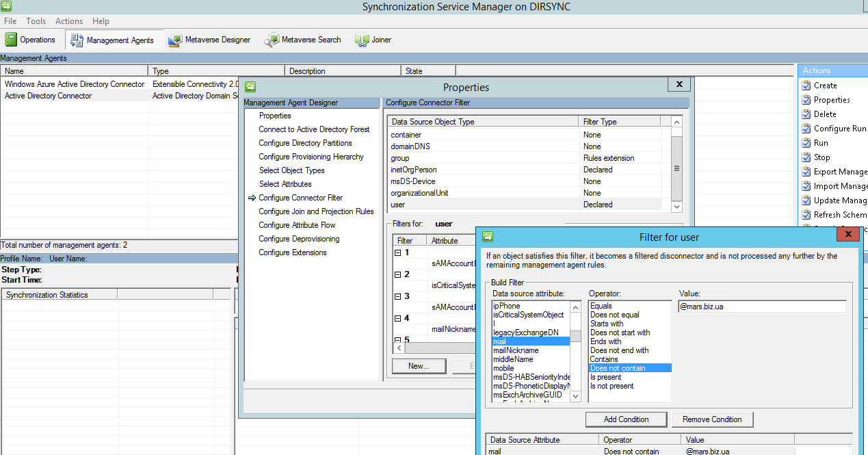Image resolution: width=868 pixels, height=455 pixels.
Task: Open the Actions menu in the menu bar
Action: pyautogui.click(x=69, y=21)
